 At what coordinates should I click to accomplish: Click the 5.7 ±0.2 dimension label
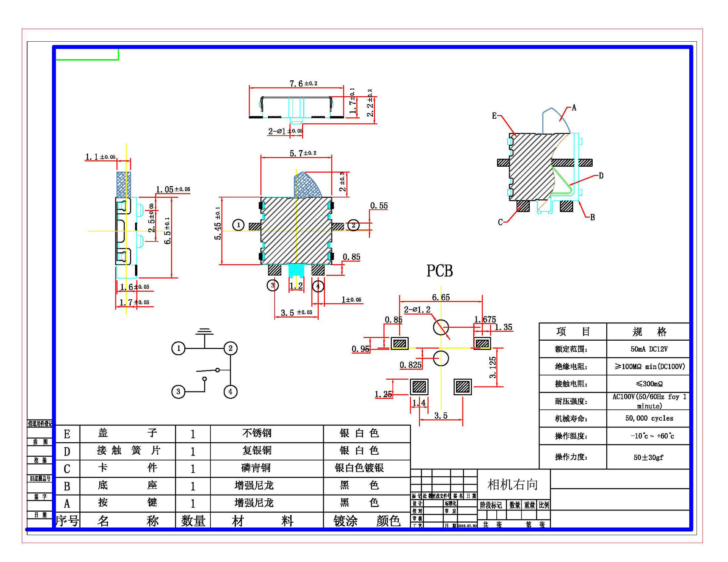click(303, 153)
